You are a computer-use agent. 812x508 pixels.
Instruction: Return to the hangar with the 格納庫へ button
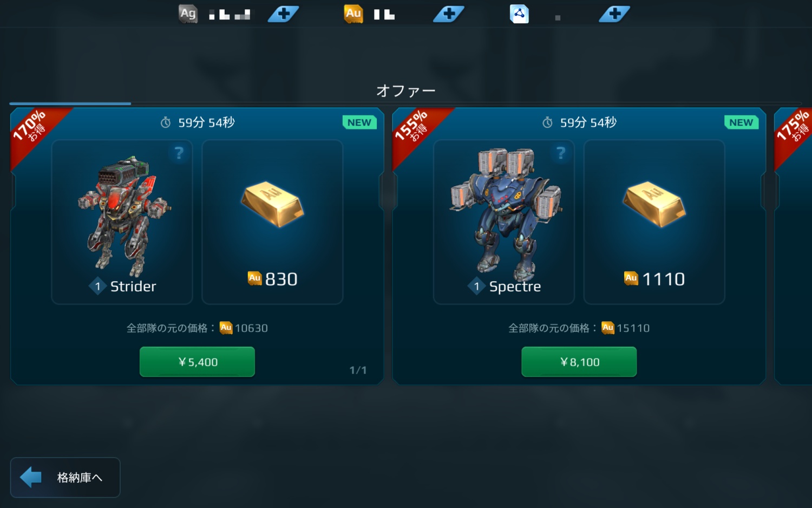coord(65,477)
